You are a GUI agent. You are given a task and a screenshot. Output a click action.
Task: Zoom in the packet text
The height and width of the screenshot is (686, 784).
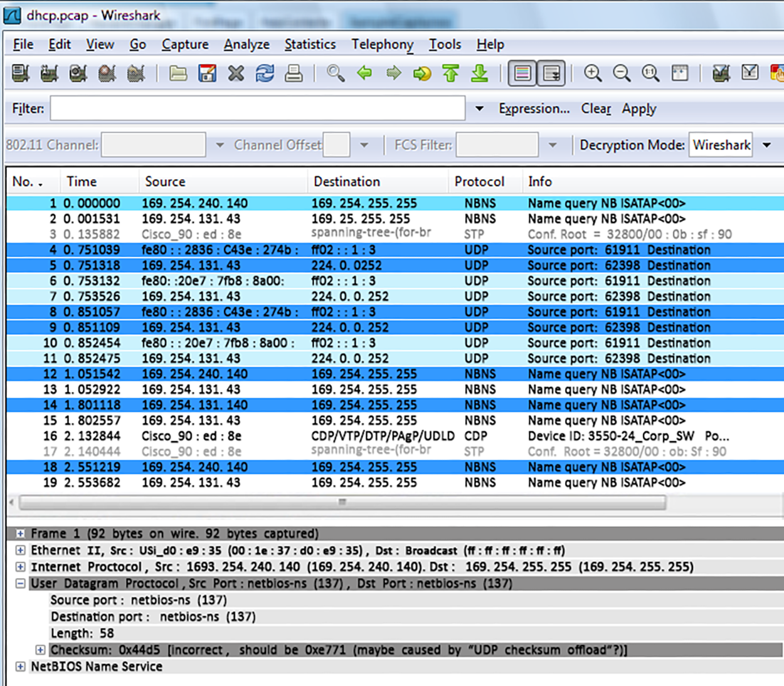click(x=593, y=73)
